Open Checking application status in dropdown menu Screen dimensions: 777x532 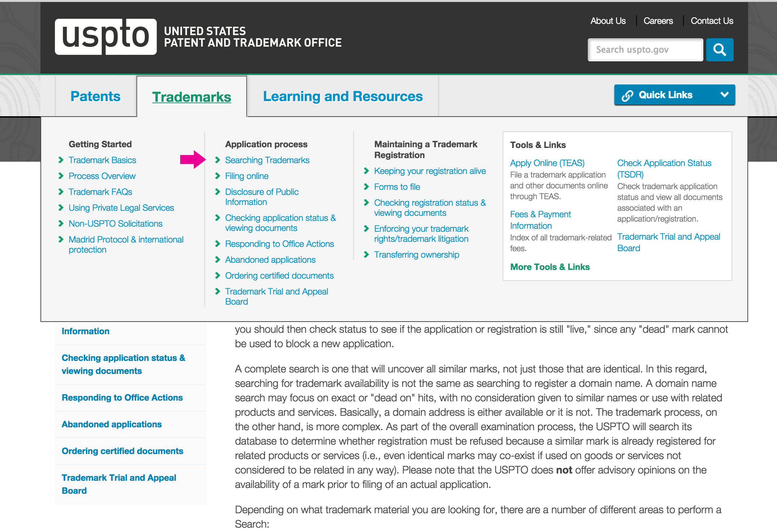point(280,223)
